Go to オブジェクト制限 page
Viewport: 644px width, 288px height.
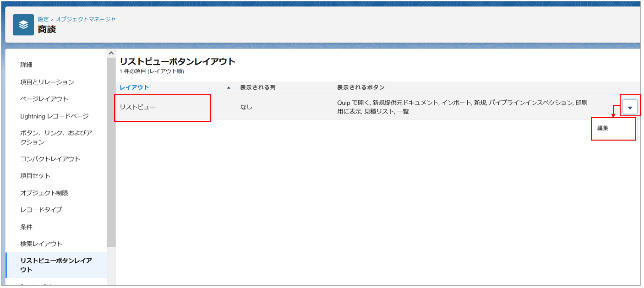[x=44, y=193]
